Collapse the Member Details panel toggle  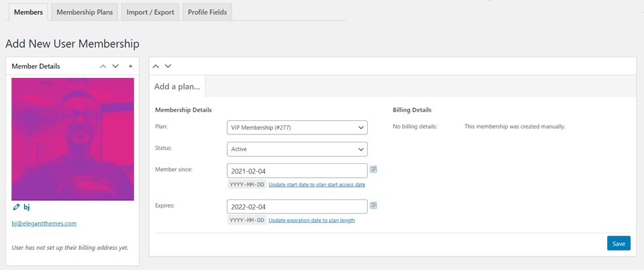pos(130,66)
